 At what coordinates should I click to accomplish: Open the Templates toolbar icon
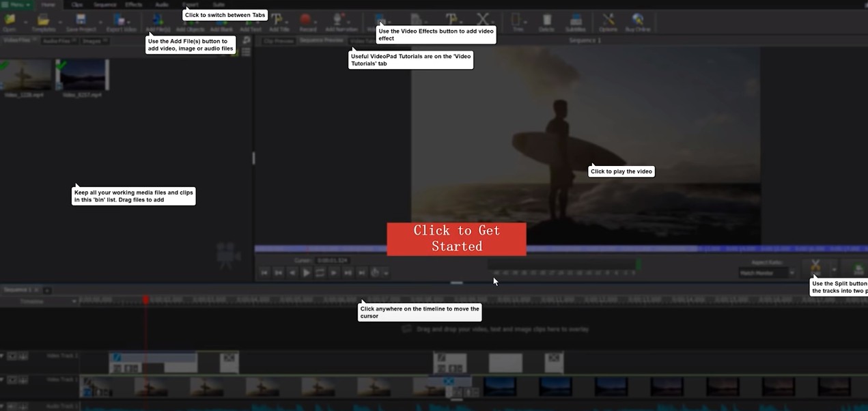[44, 22]
